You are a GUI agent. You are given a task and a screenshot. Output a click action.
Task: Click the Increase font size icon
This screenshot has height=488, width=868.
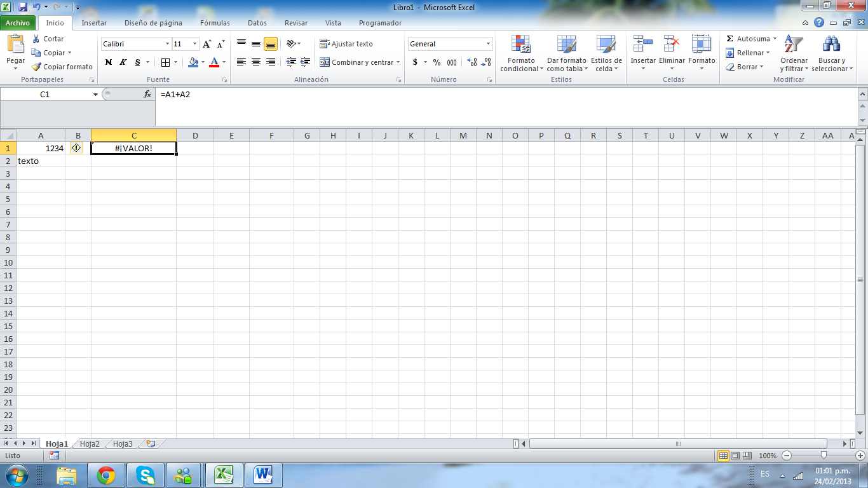(207, 44)
